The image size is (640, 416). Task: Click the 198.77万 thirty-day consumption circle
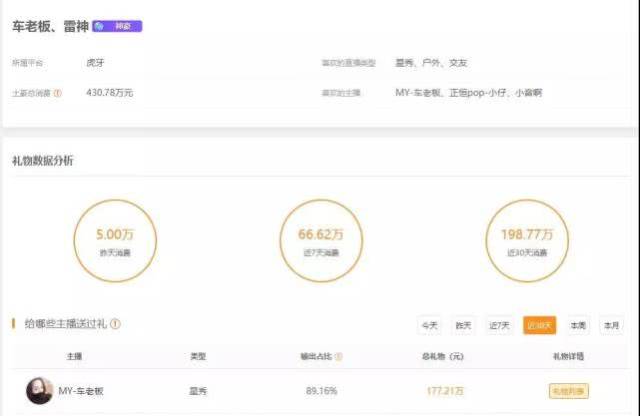[x=527, y=241]
